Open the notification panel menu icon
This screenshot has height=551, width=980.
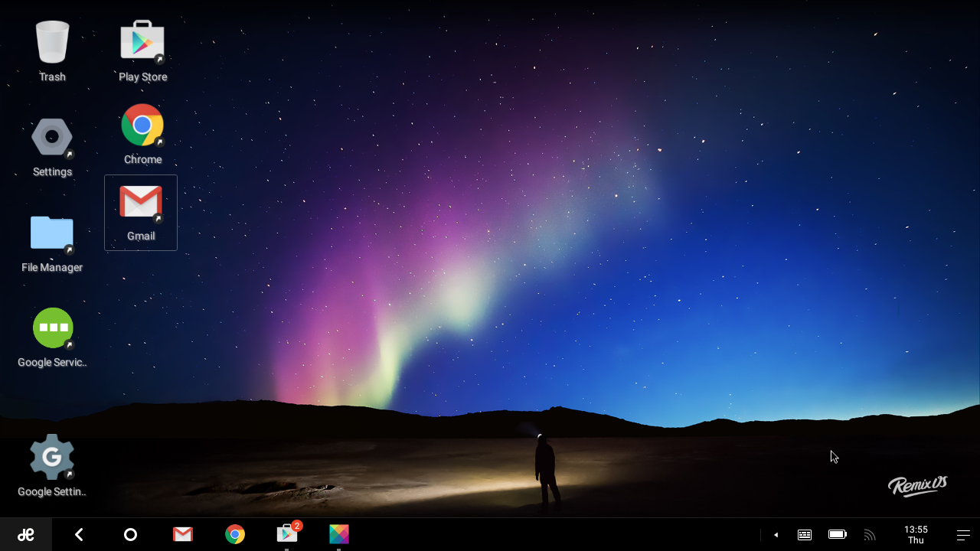click(x=963, y=535)
